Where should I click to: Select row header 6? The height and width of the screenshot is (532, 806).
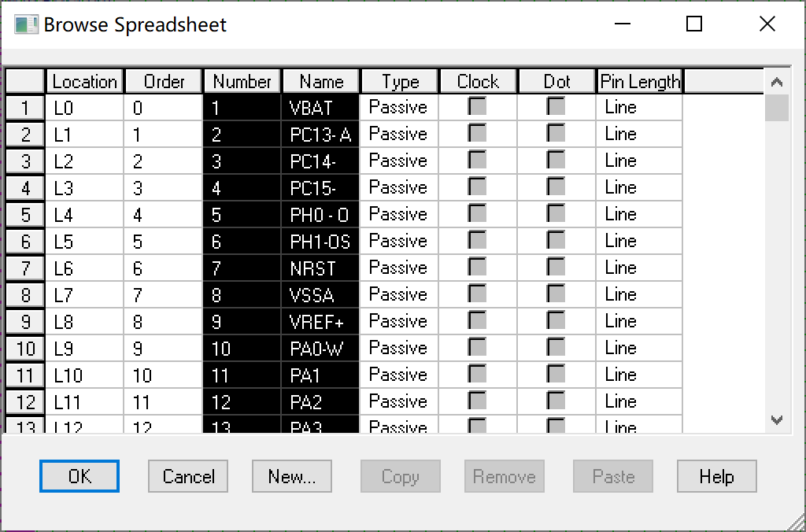(x=25, y=241)
